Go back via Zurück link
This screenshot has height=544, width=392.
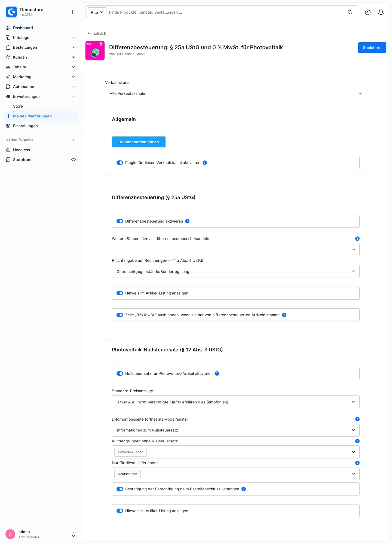(x=97, y=33)
